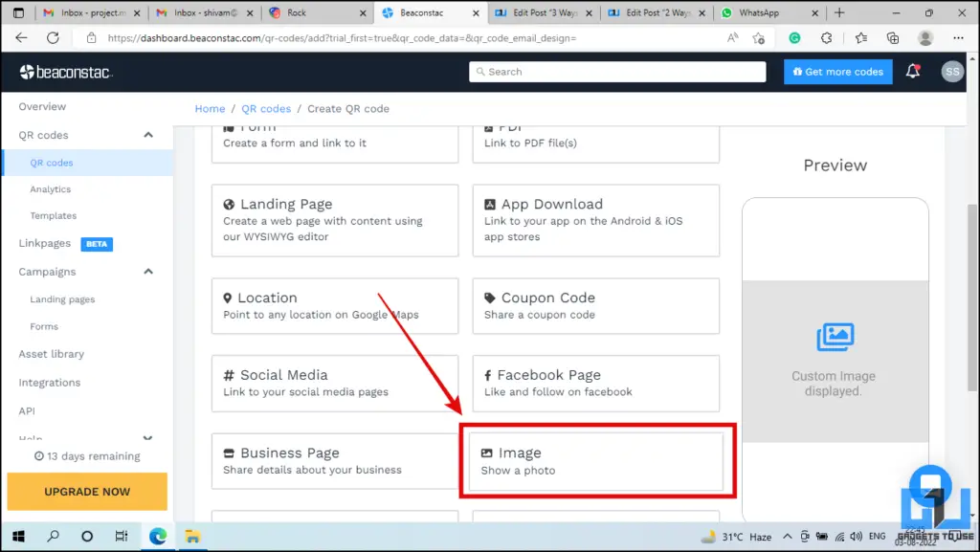Click the browser profile icon
This screenshot has width=980, height=552.
[x=925, y=38]
